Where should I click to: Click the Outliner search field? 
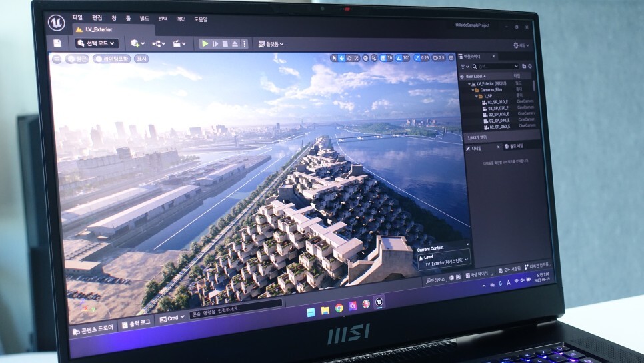(x=495, y=66)
